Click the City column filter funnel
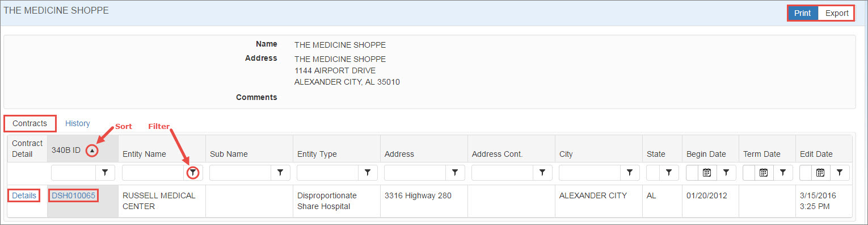Screen dimensions: 868x225 pyautogui.click(x=629, y=172)
